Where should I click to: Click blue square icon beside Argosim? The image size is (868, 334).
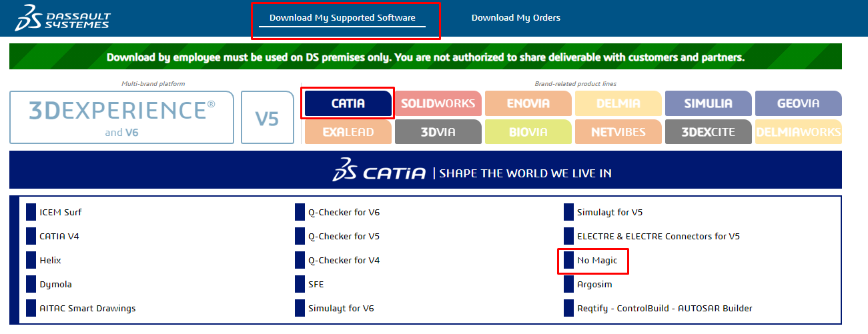[x=568, y=284]
